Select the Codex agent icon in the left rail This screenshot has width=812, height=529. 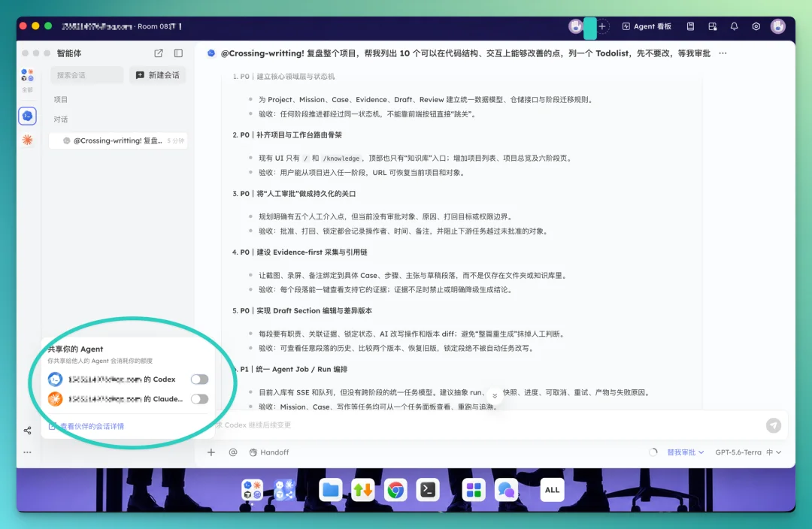(x=28, y=116)
